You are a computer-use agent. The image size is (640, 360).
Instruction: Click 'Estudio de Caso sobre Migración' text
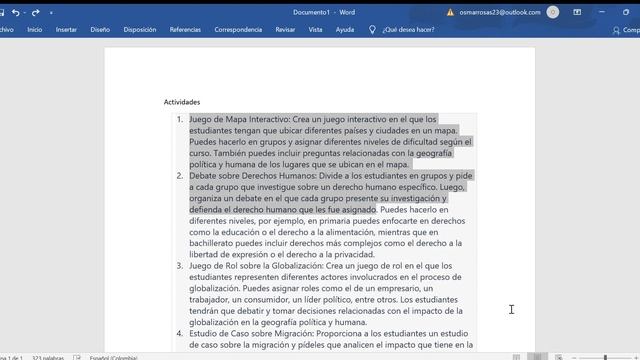tap(250, 333)
